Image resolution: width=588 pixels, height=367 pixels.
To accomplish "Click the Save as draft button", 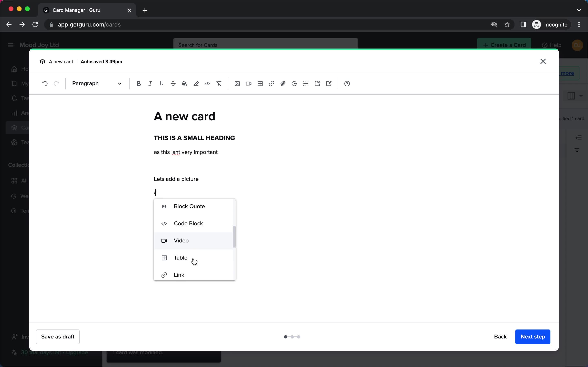I will click(x=58, y=336).
